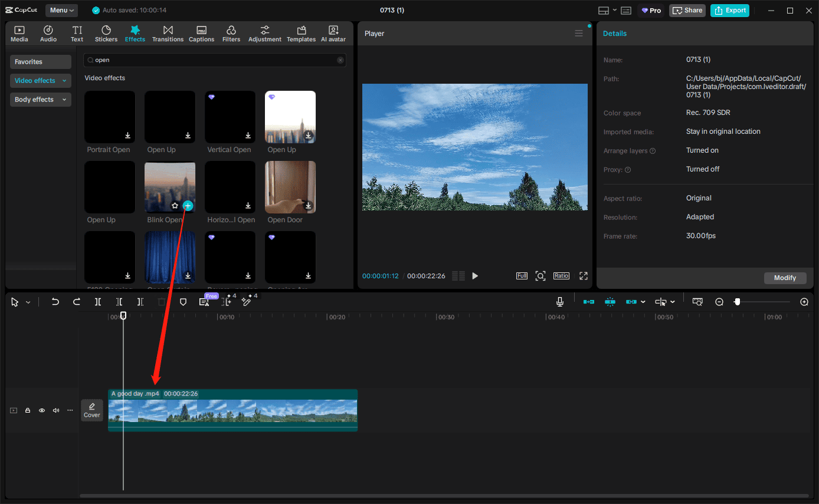Screen dimensions: 819x504
Task: Expand the Body effects category
Action: click(41, 100)
